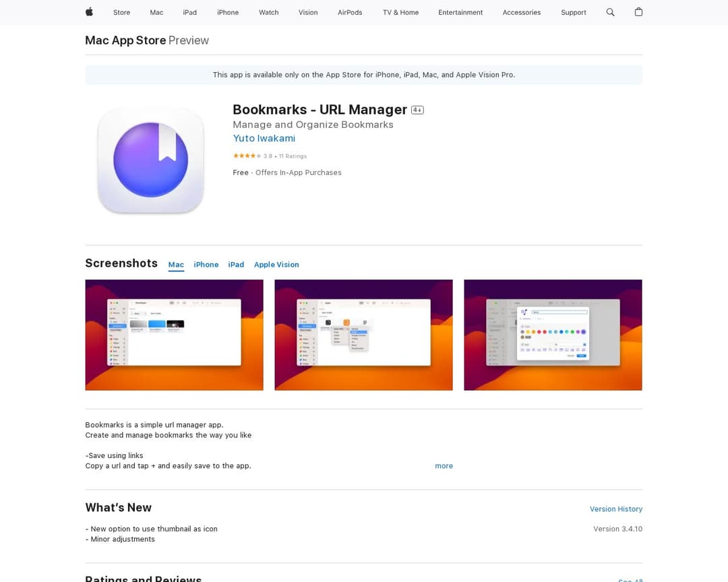This screenshot has height=582, width=728.
Task: Select the Mac screenshots tab
Action: click(175, 264)
